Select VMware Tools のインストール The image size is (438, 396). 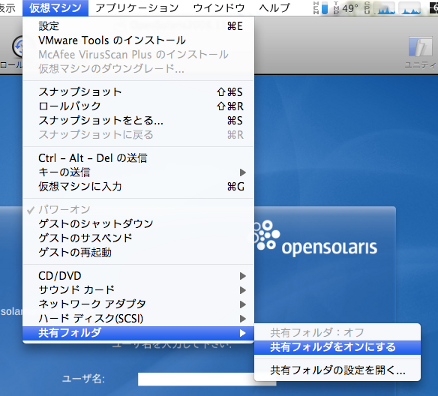[x=138, y=40]
